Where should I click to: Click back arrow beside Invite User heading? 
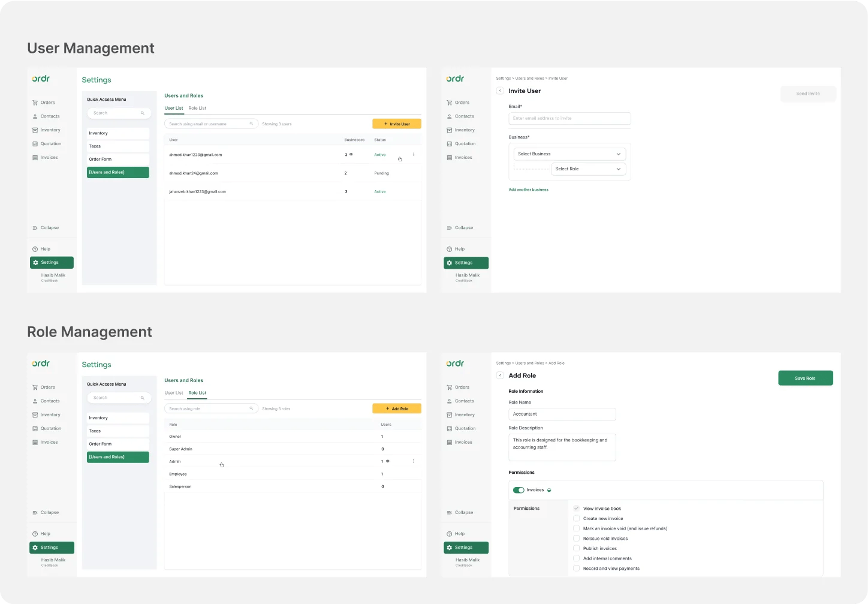[500, 91]
